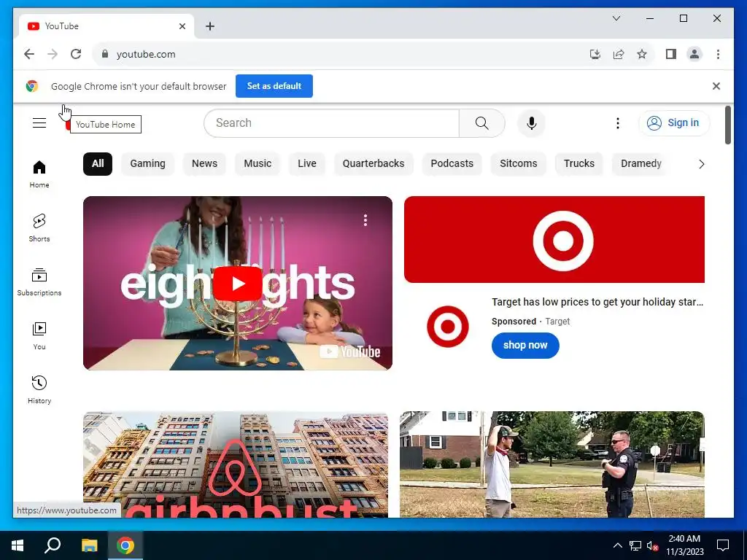
Task: Start voice search with the microphone
Action: pyautogui.click(x=531, y=122)
